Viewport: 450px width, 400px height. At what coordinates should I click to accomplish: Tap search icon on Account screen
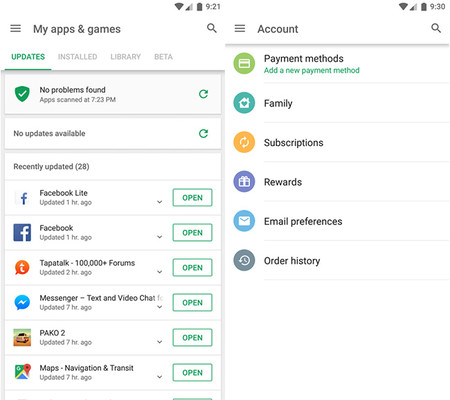coord(436,28)
